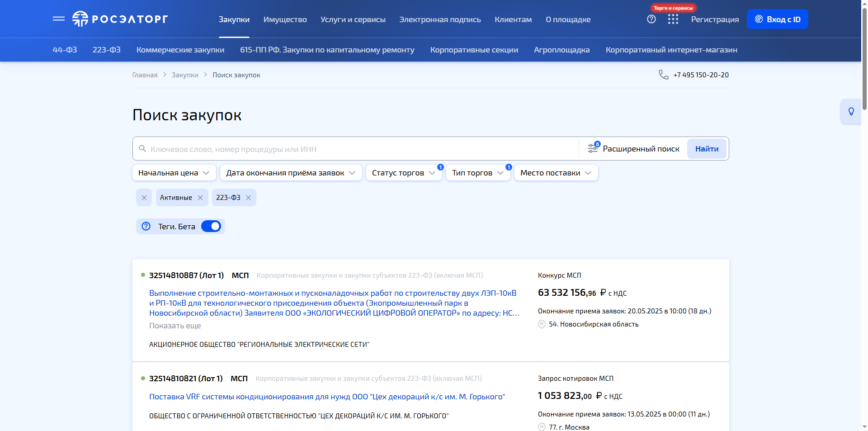Screen dimensions: 868x431
Task: Click location pin next to Новосибирская область
Action: tap(542, 324)
